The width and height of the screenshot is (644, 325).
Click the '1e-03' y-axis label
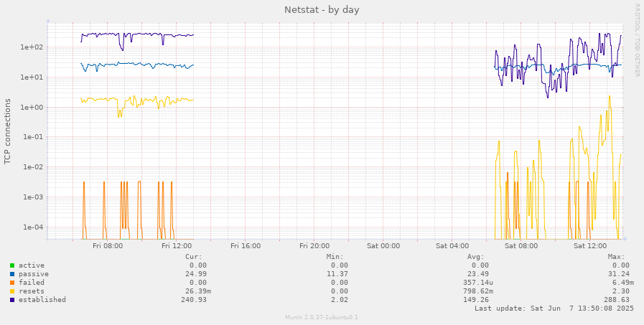tap(32, 197)
